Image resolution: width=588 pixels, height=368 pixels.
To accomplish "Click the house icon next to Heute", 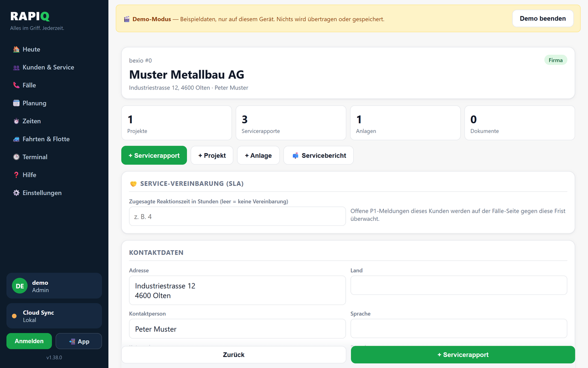I will [16, 50].
